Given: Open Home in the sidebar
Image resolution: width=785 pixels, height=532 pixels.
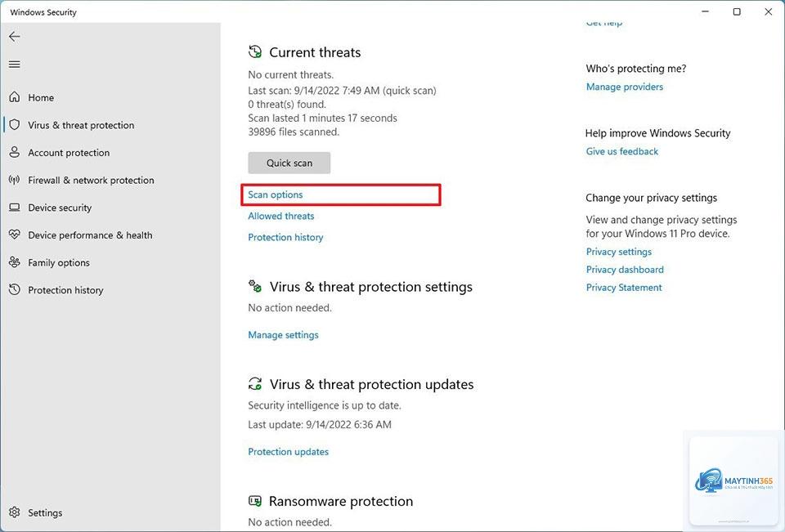Looking at the screenshot, I should point(41,97).
